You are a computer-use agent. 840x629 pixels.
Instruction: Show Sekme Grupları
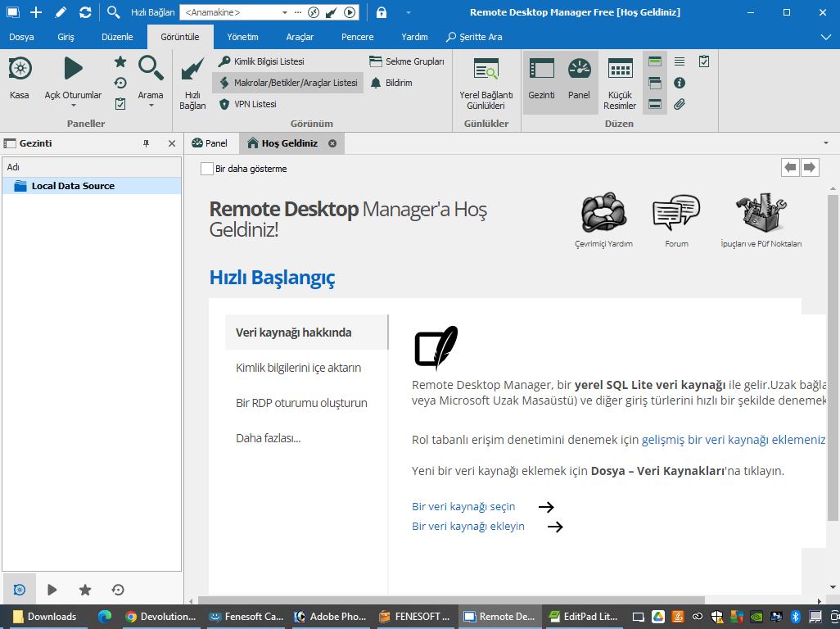pyautogui.click(x=407, y=61)
